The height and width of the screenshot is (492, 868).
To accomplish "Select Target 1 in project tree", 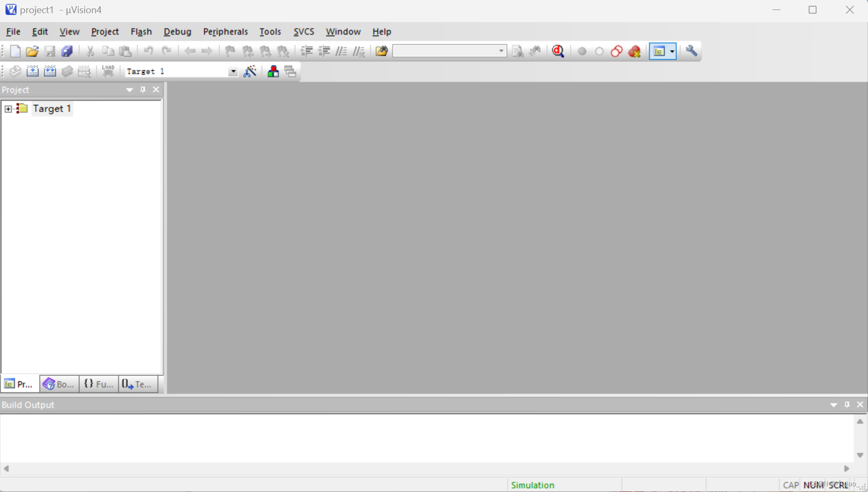I will tap(52, 109).
